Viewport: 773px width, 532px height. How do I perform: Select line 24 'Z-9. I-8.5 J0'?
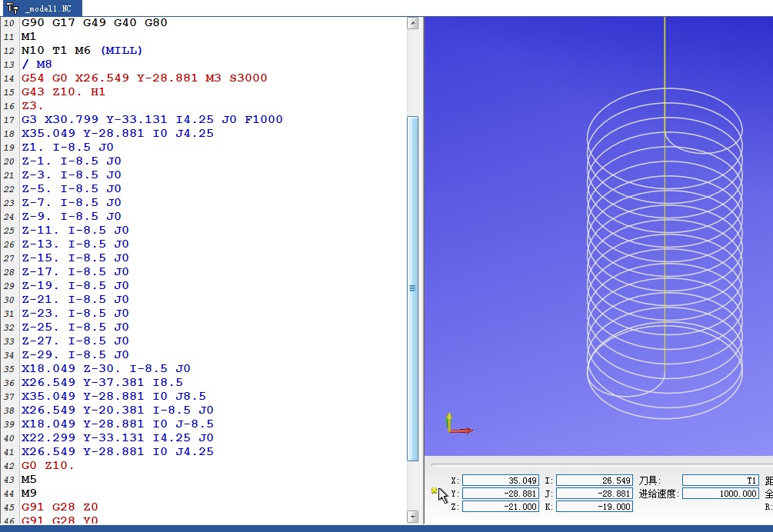click(x=72, y=216)
